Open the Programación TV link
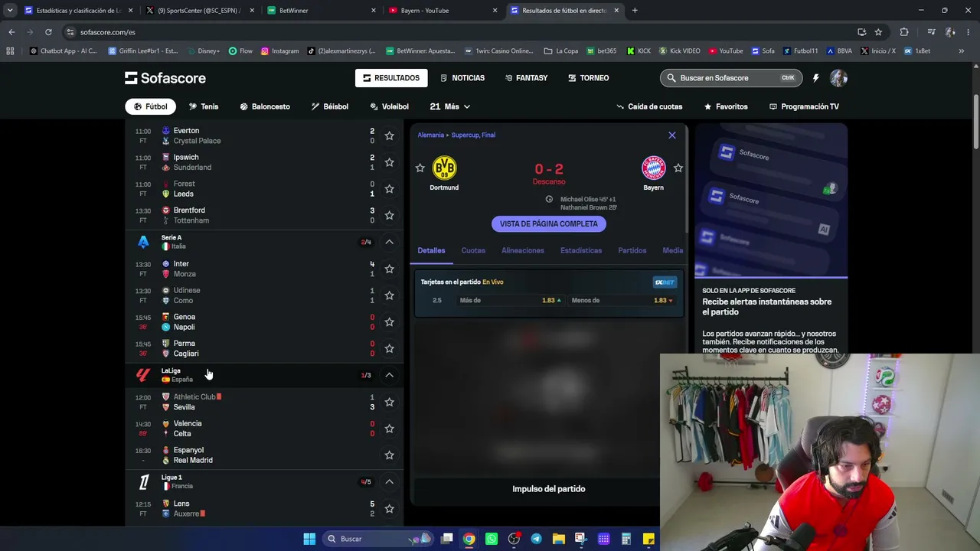Screen dimensions: 980x551 coord(804,106)
